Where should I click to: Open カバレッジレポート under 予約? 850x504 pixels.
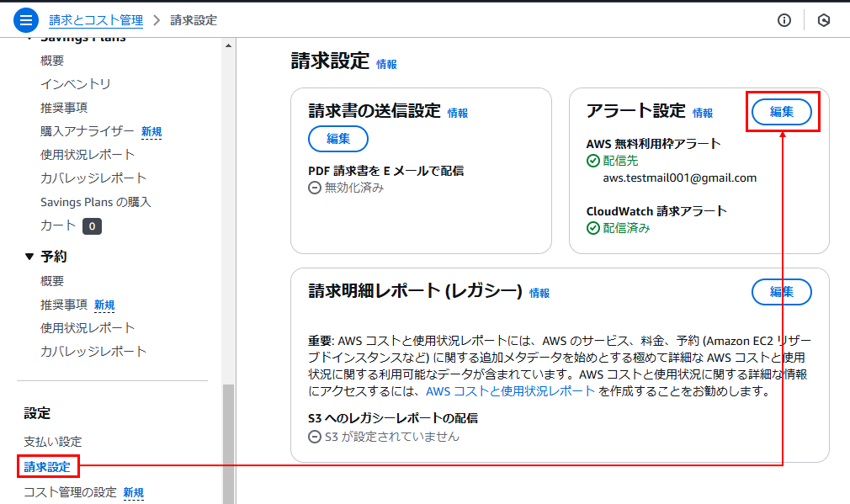(x=93, y=351)
